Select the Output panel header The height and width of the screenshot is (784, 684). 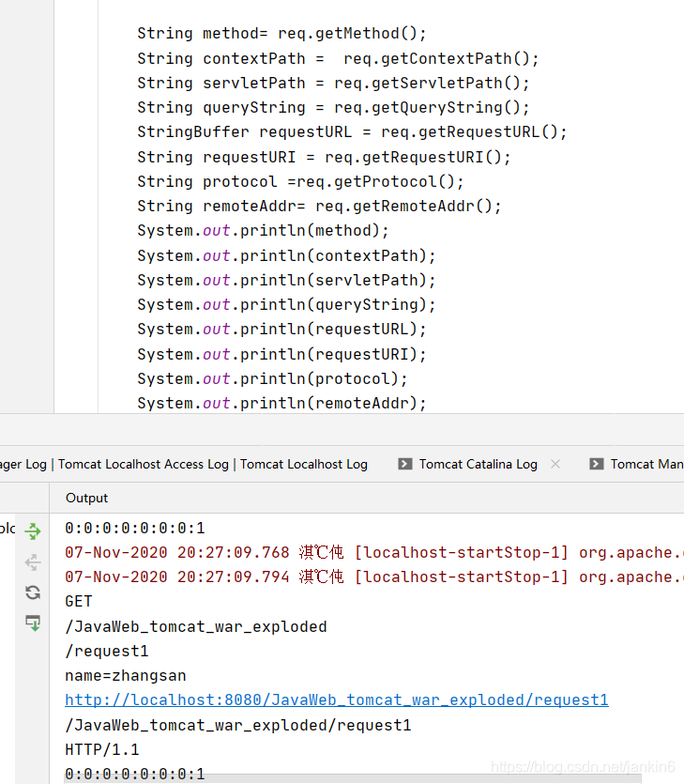pos(87,498)
